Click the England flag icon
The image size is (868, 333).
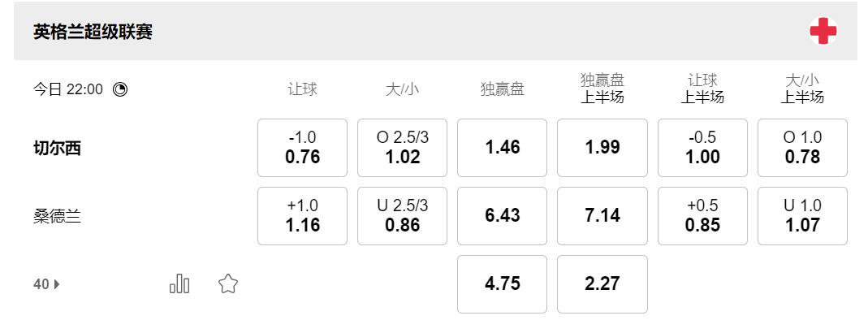pos(823,32)
